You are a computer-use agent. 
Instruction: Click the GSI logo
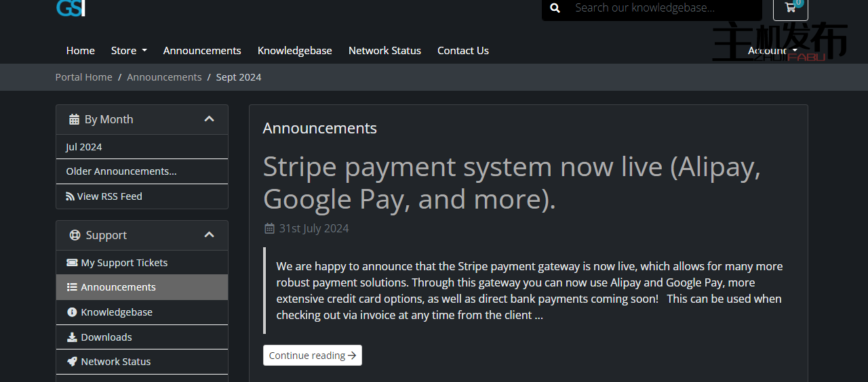click(70, 8)
